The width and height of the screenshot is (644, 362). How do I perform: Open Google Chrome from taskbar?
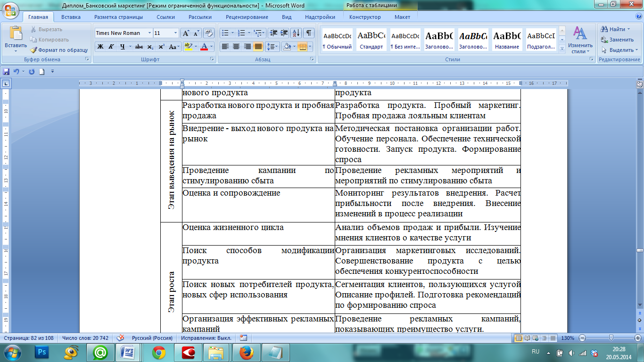tap(159, 352)
